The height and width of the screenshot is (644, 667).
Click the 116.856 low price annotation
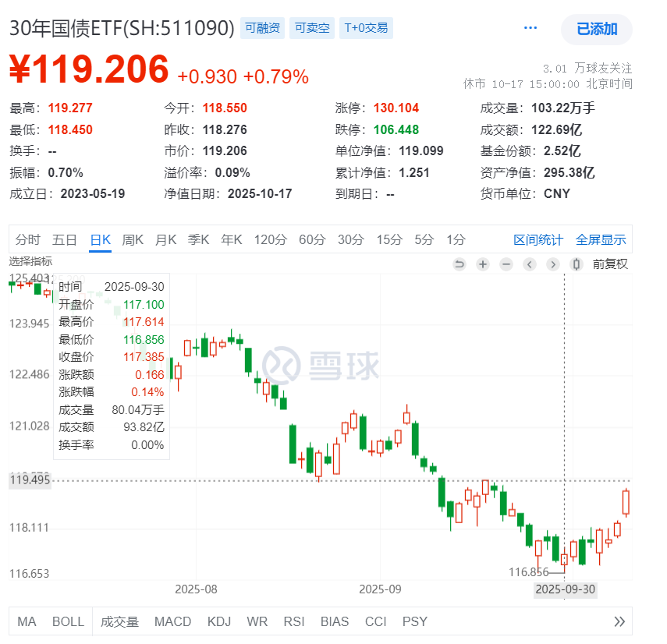[529, 572]
